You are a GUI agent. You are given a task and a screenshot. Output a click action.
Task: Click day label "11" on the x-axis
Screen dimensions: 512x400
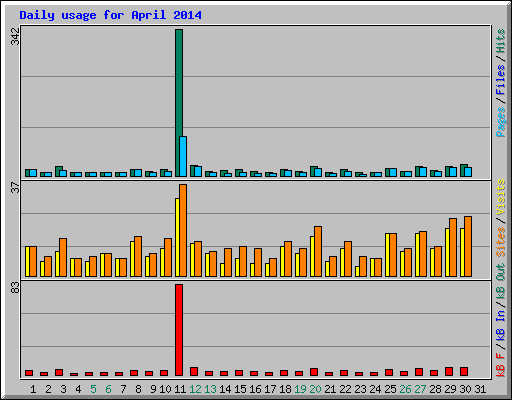[x=180, y=389]
